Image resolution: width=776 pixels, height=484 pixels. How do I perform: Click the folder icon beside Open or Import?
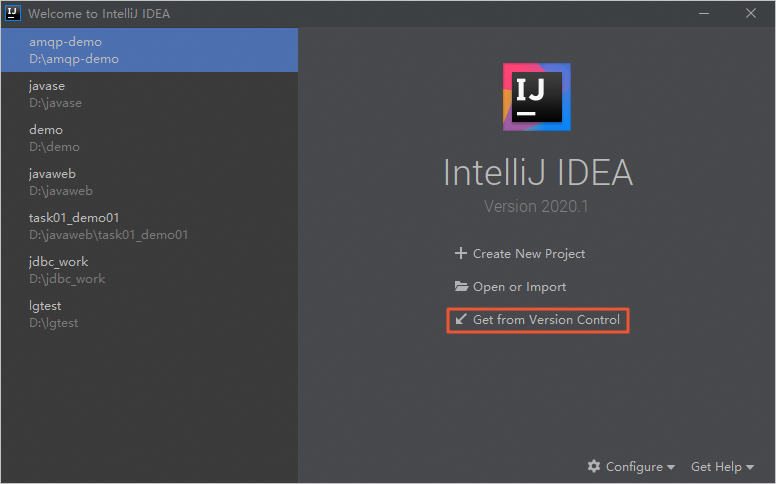click(461, 286)
